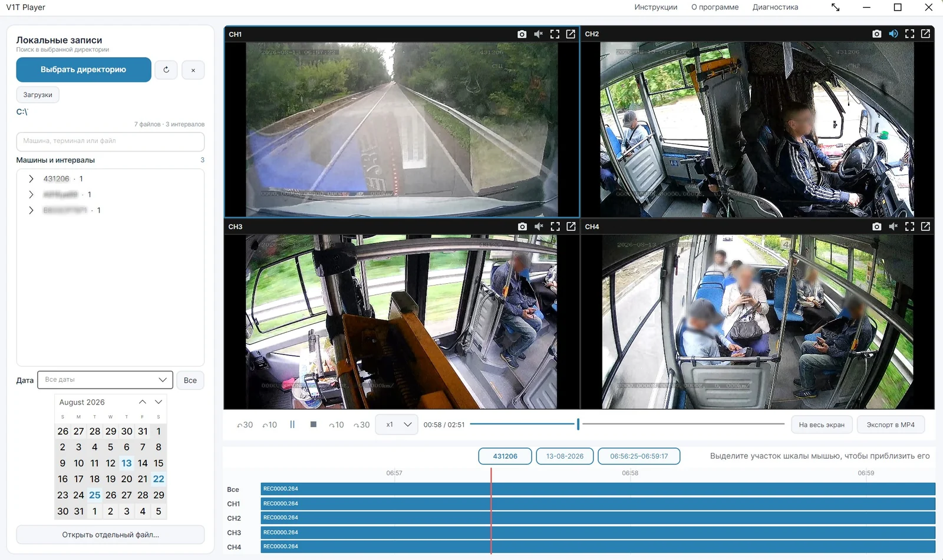
Task: Open the Все даты date dropdown
Action: tap(105, 380)
